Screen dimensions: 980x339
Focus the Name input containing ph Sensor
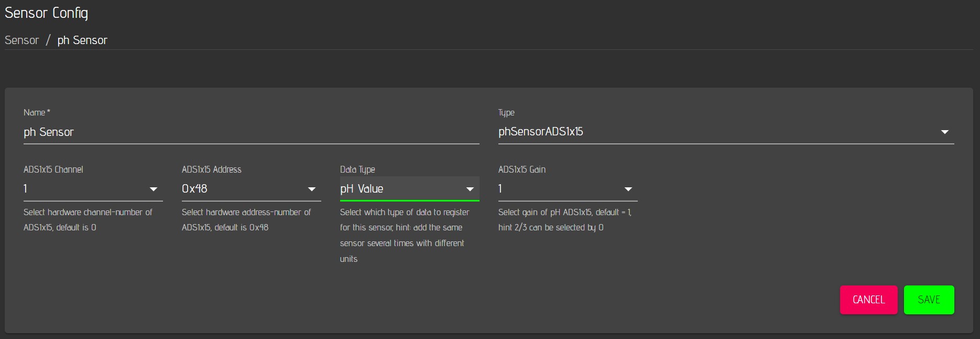(251, 132)
